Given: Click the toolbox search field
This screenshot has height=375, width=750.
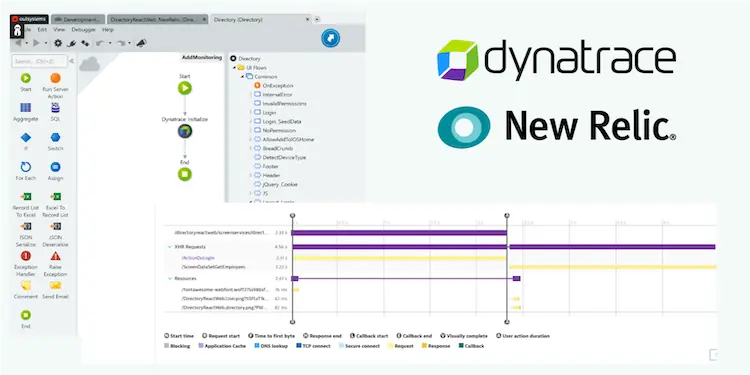Looking at the screenshot, I should pos(40,61).
